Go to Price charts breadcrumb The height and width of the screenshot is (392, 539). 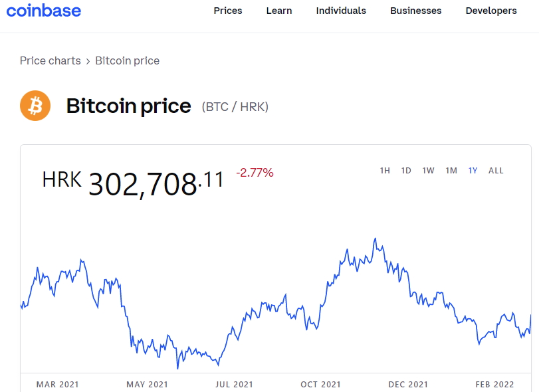[51, 60]
